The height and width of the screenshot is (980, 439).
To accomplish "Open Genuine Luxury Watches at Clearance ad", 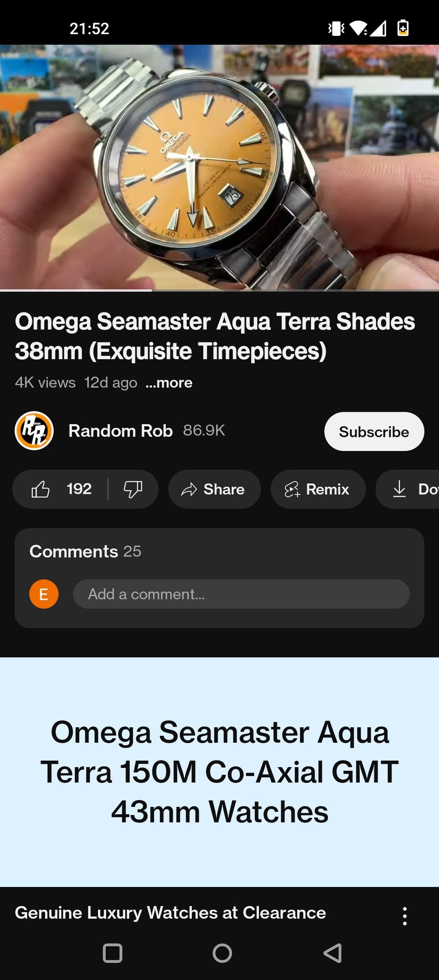I will 170,913.
